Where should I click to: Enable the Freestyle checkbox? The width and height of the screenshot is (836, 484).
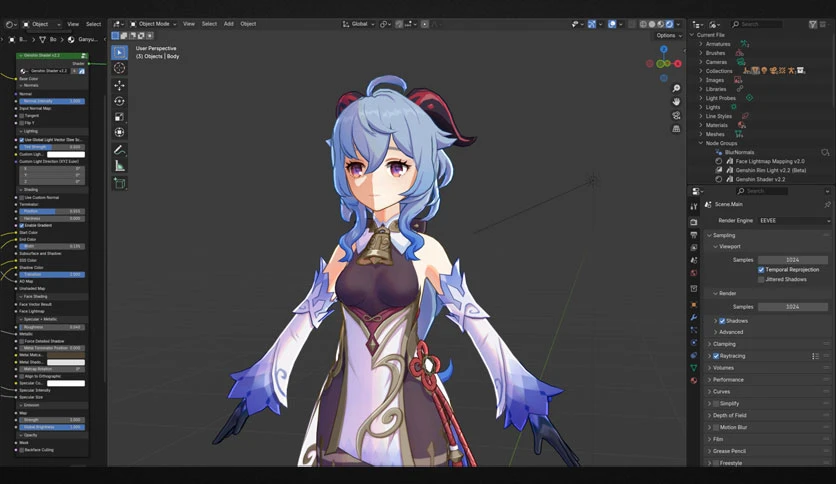coord(716,463)
